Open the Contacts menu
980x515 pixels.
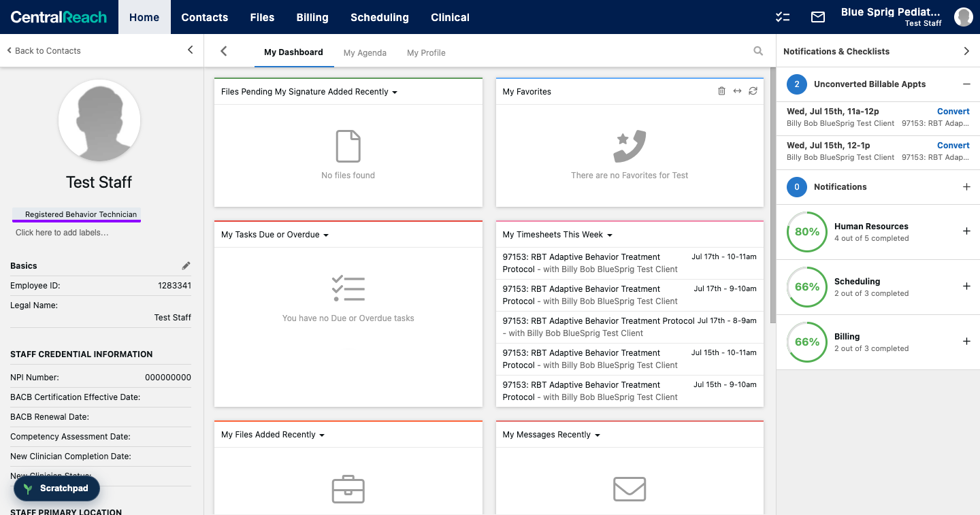(204, 17)
